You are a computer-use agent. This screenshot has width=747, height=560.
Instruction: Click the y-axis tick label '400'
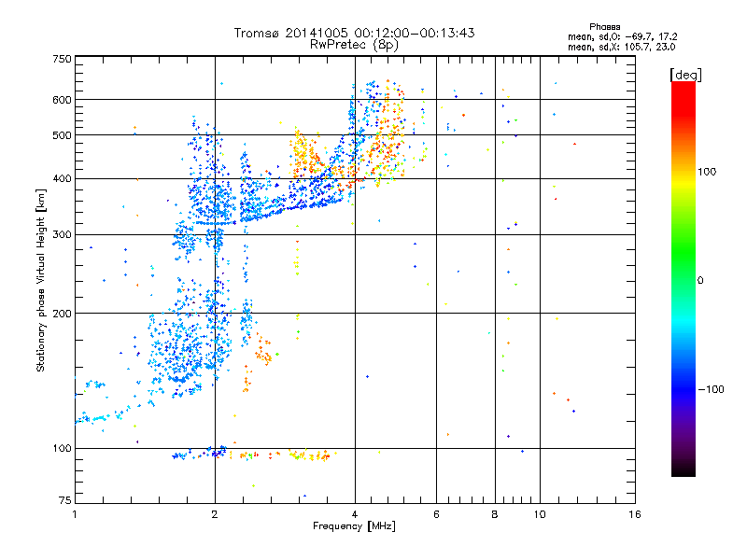tap(62, 179)
